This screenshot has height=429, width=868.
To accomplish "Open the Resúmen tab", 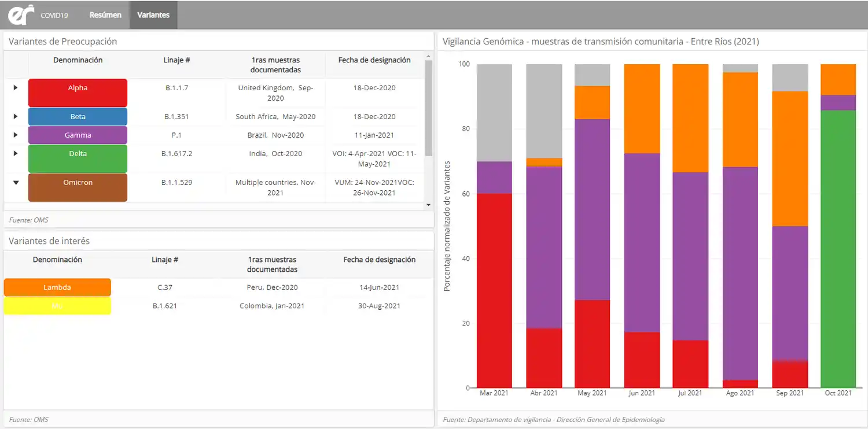I will [105, 15].
